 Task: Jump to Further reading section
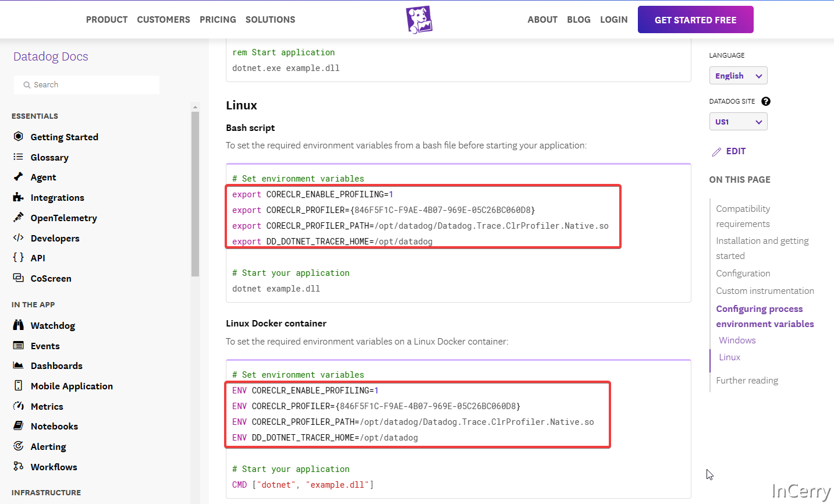pyautogui.click(x=747, y=381)
